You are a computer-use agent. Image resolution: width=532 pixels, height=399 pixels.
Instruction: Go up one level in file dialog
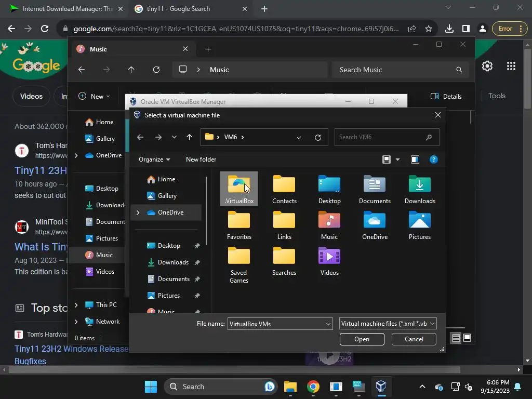tap(189, 137)
